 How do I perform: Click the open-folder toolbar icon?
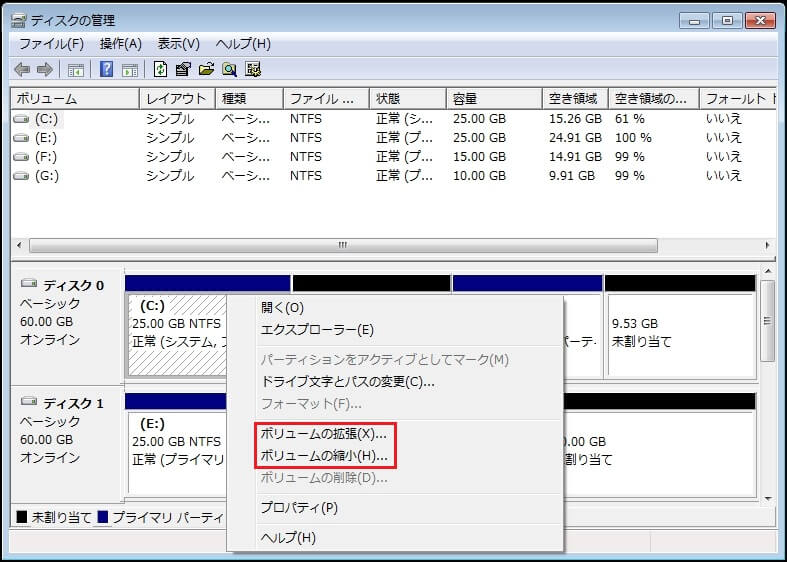pyautogui.click(x=206, y=69)
